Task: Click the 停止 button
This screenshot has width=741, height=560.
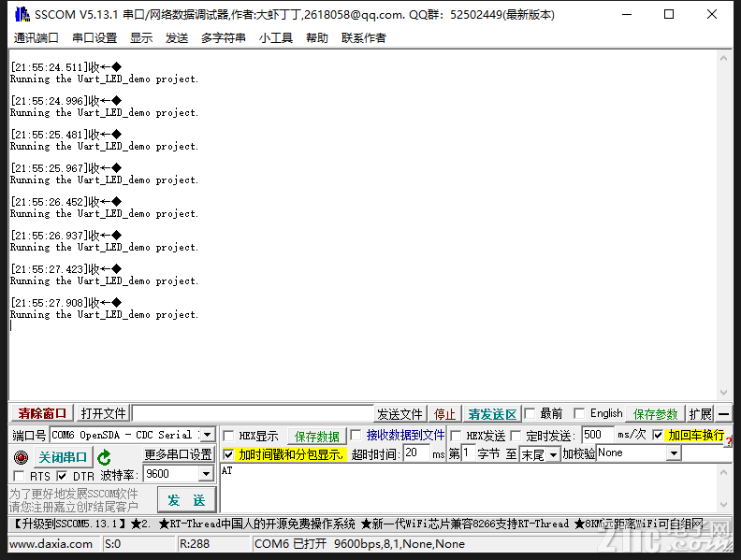Action: 444,414
